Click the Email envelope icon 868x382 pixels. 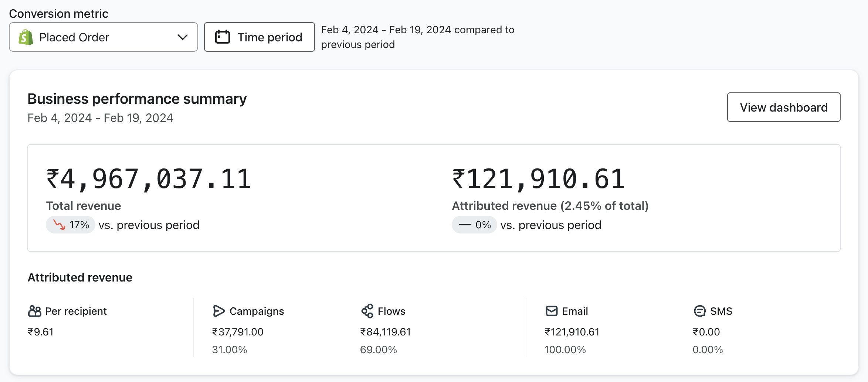tap(552, 311)
